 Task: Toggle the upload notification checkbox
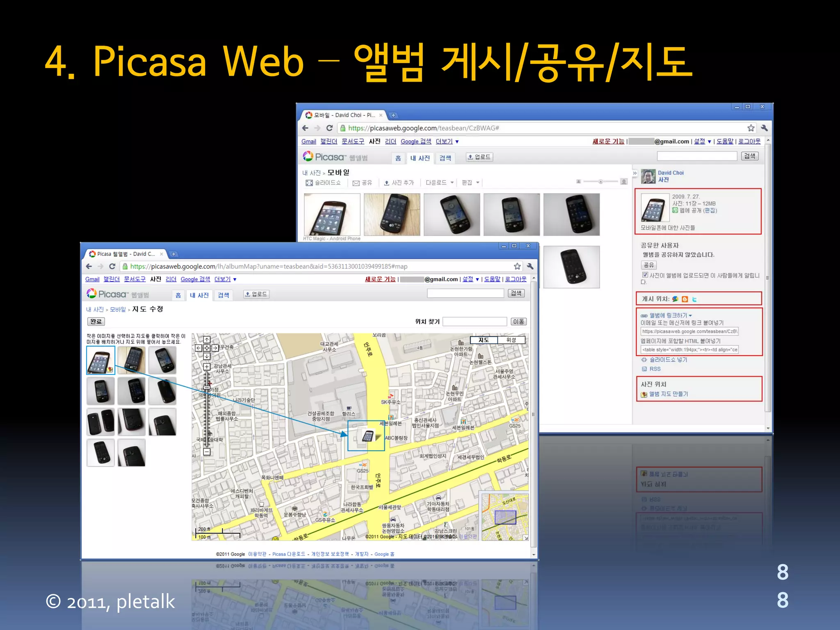click(x=645, y=275)
